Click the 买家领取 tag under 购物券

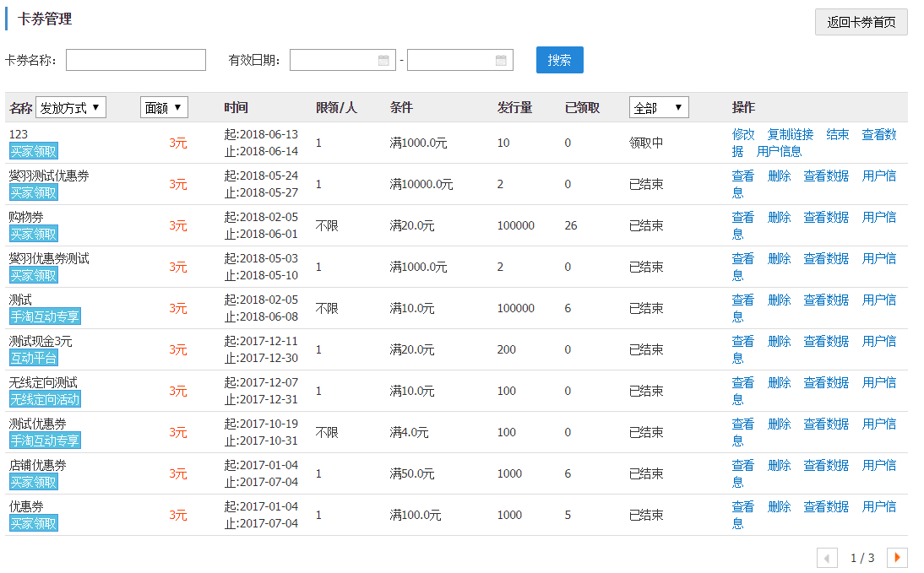[x=34, y=234]
